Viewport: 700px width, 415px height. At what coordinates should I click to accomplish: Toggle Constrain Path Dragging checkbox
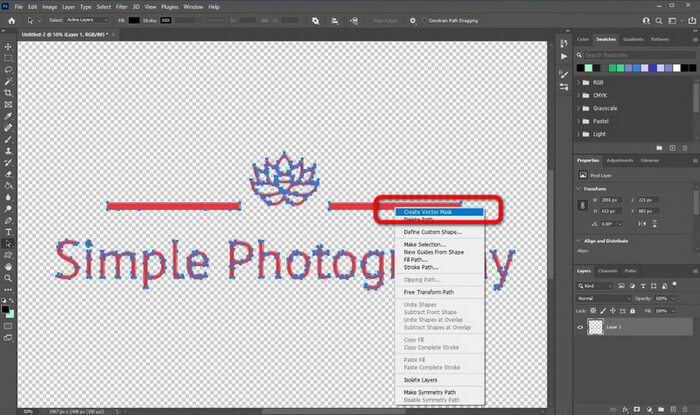coord(425,21)
